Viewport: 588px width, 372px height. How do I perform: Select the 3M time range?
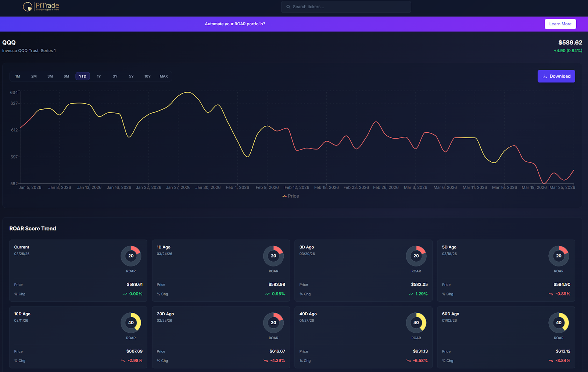point(50,76)
